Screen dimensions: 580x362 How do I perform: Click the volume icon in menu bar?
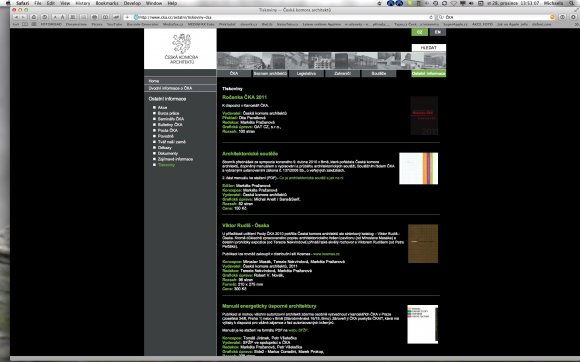pyautogui.click(x=471, y=3)
